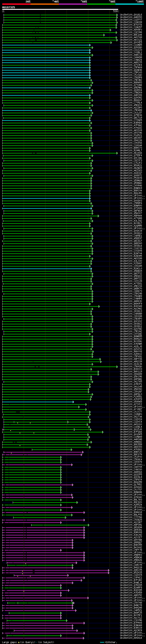The image size is (146, 644).
Task: Click the =100char. legend text
Action: (x=111, y=642)
